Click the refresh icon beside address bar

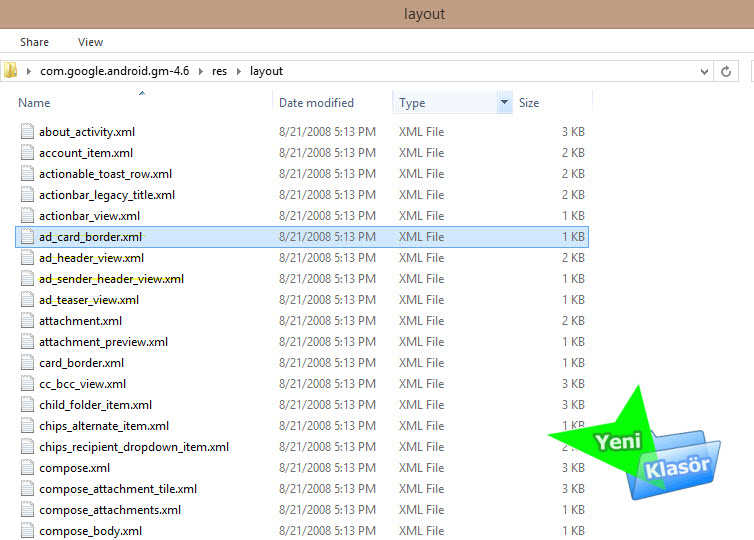tap(727, 71)
